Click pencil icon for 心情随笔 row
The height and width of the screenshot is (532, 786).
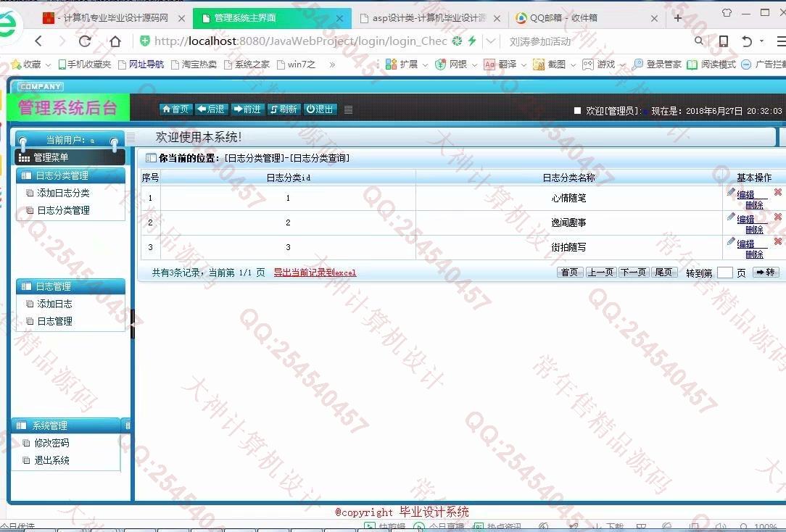(x=732, y=192)
